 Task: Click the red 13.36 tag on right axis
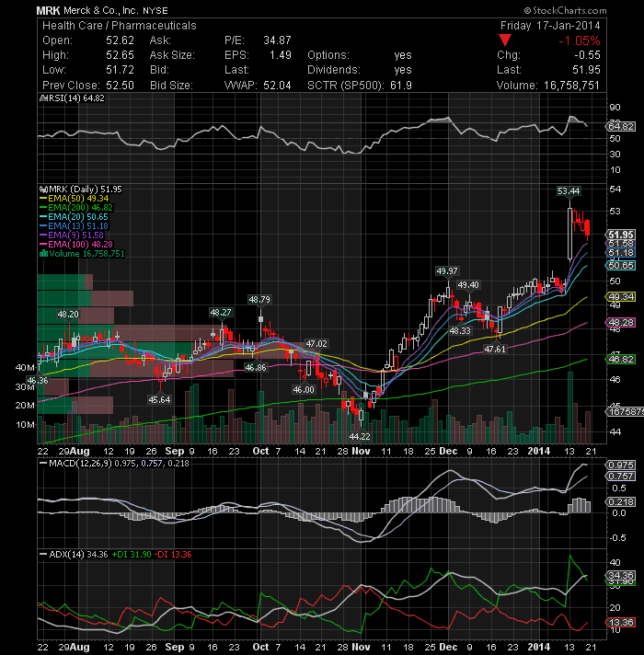point(620,623)
